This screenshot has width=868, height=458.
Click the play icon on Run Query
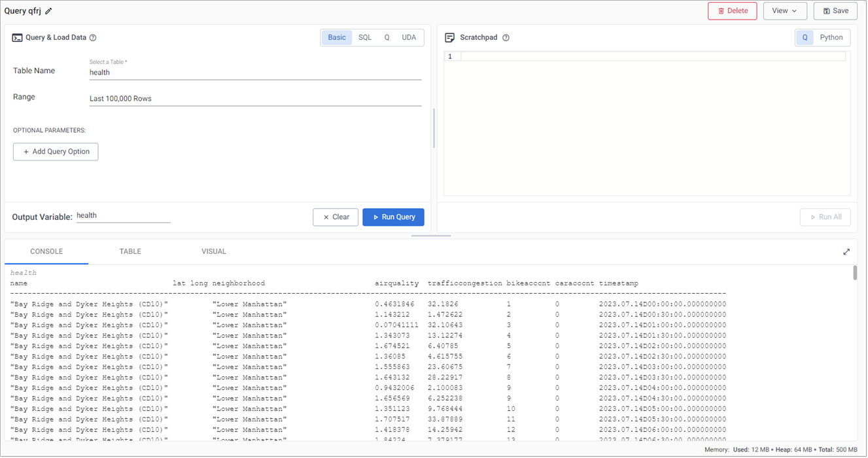pyautogui.click(x=375, y=217)
